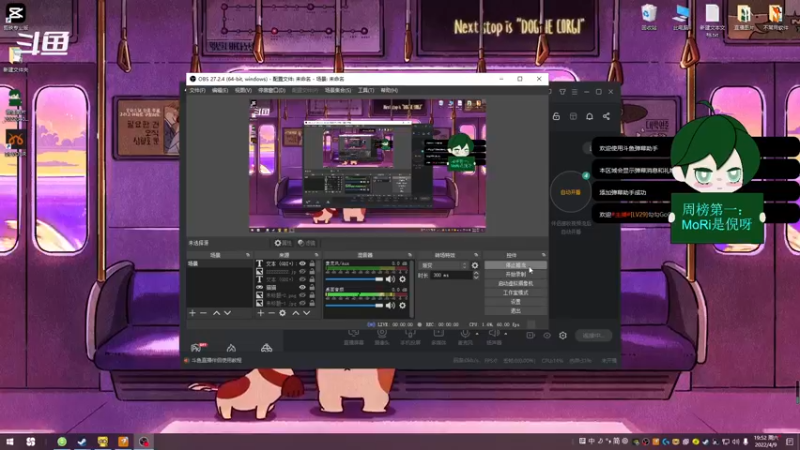The height and width of the screenshot is (450, 800).
Task: Pop out the 来源 dock via its header icon
Action: [x=316, y=255]
